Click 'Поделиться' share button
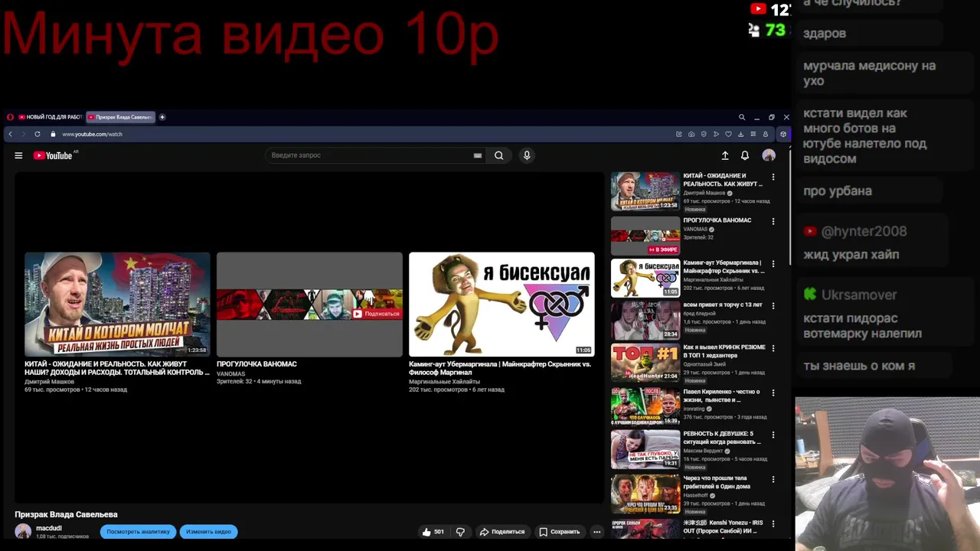Image resolution: width=980 pixels, height=551 pixels. coord(502,532)
